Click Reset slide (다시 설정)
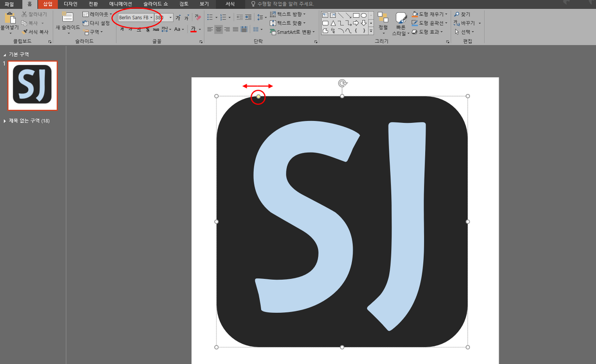 click(96, 23)
